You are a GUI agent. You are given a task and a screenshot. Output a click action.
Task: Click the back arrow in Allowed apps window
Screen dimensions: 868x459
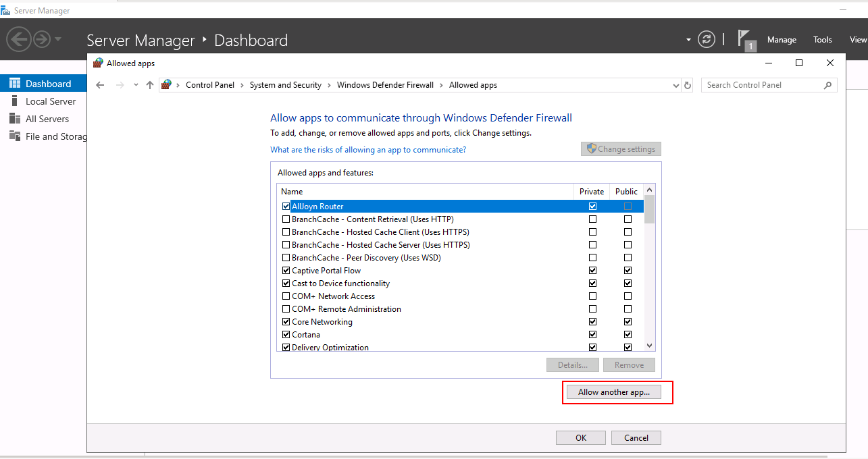tap(101, 85)
